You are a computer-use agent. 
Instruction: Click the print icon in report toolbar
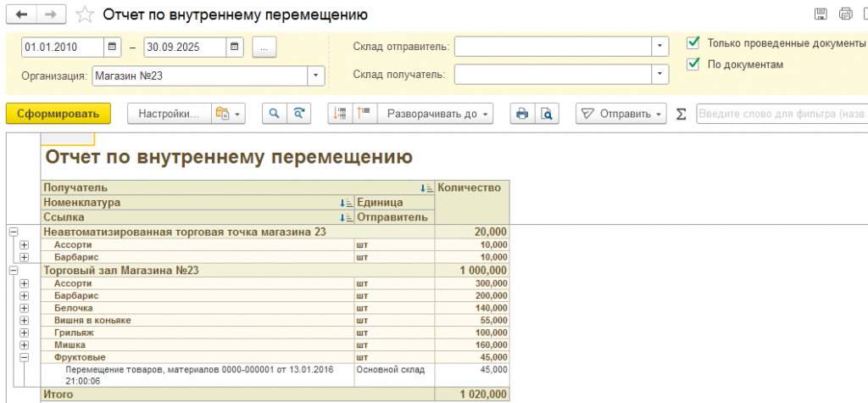click(x=522, y=114)
